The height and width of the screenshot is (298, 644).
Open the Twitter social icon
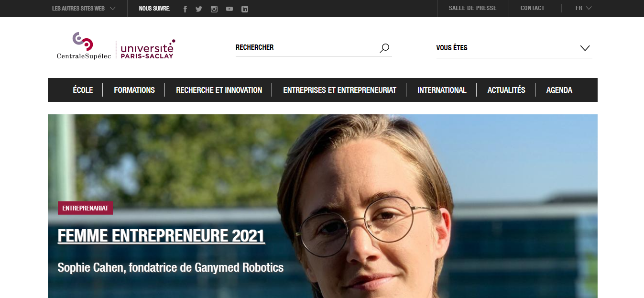pyautogui.click(x=199, y=9)
